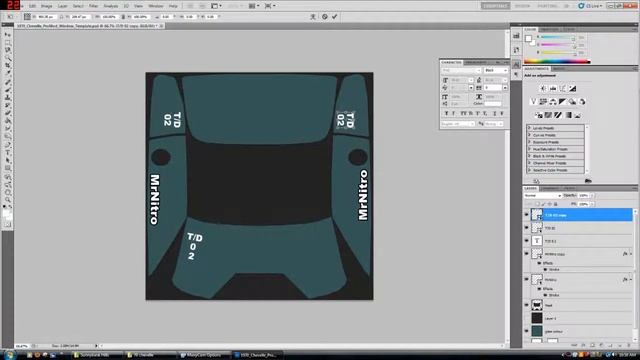Image resolution: width=640 pixels, height=360 pixels.
Task: Close the open document tab
Action: click(x=161, y=26)
